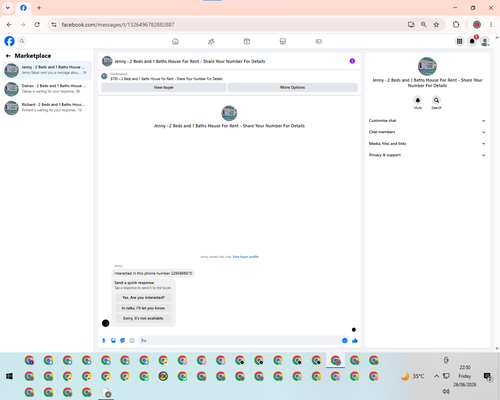Attach a photo file icon
This screenshot has width=500, height=400.
click(x=113, y=340)
